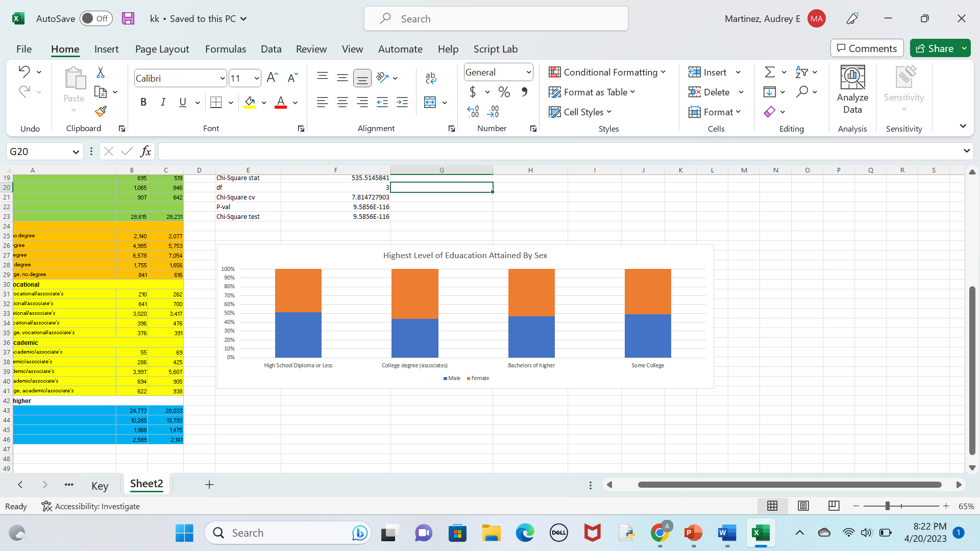Click the Increase Font Size icon

(x=272, y=78)
